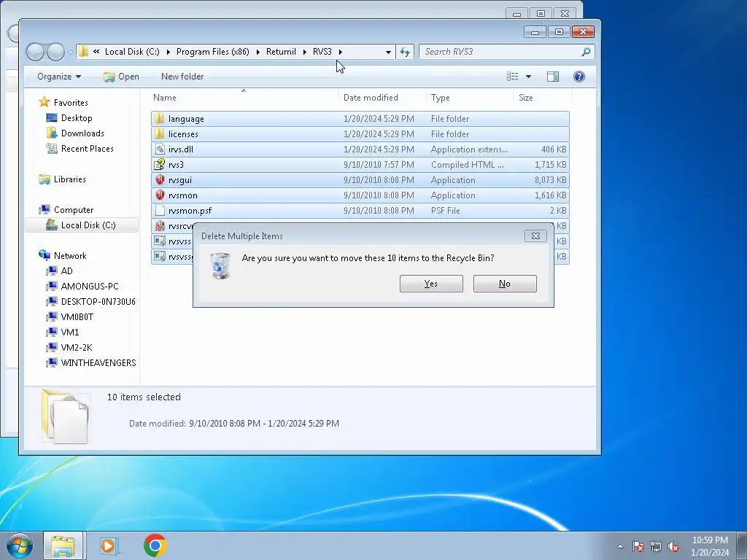Open VM1 network computer
The height and width of the screenshot is (560, 747).
click(69, 332)
